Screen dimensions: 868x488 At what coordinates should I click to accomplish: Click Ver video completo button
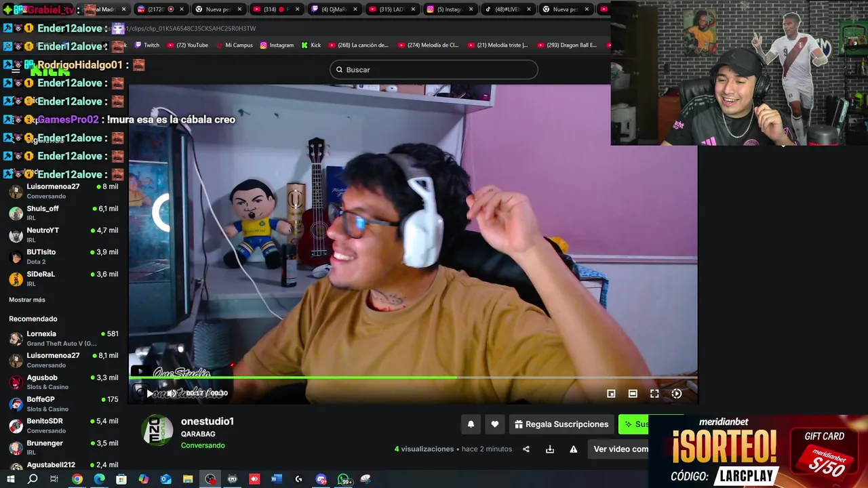(618, 449)
